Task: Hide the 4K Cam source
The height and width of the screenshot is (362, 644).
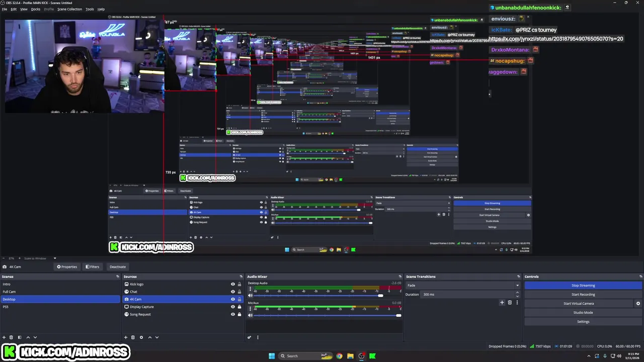Action: 233,299
